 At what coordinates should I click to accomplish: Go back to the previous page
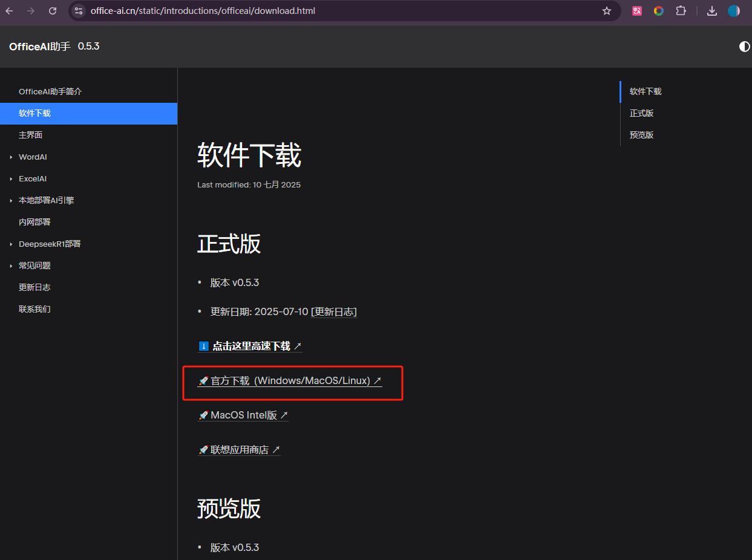pyautogui.click(x=9, y=11)
